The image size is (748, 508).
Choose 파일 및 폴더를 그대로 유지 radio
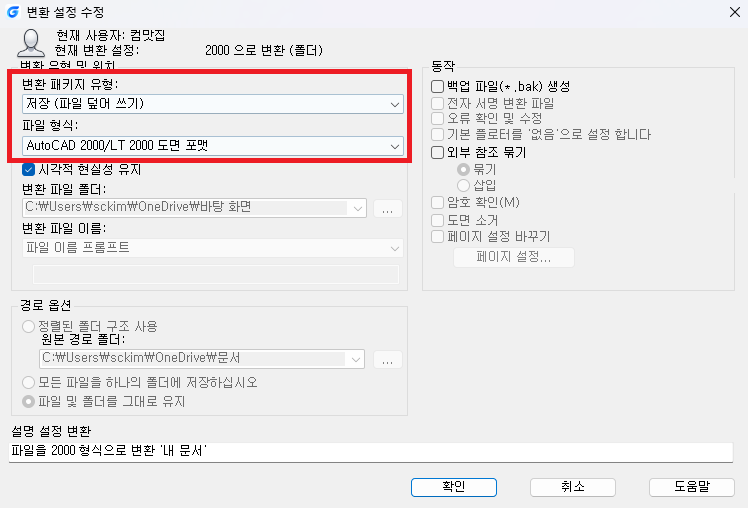pos(28,402)
